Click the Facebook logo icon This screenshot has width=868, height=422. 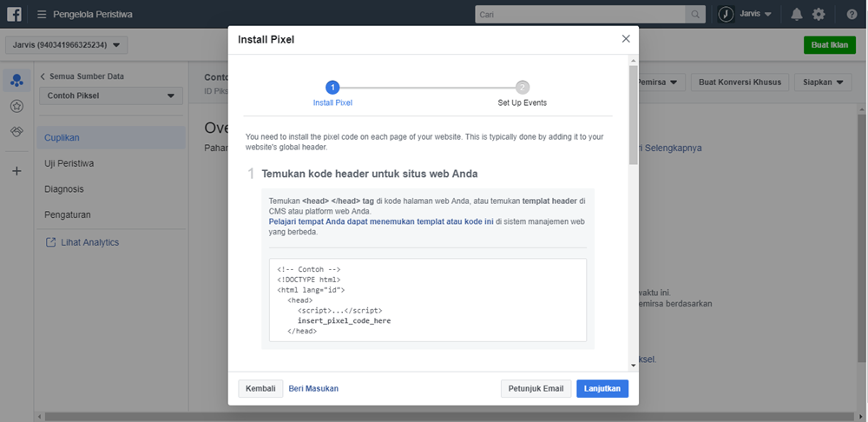(x=15, y=15)
